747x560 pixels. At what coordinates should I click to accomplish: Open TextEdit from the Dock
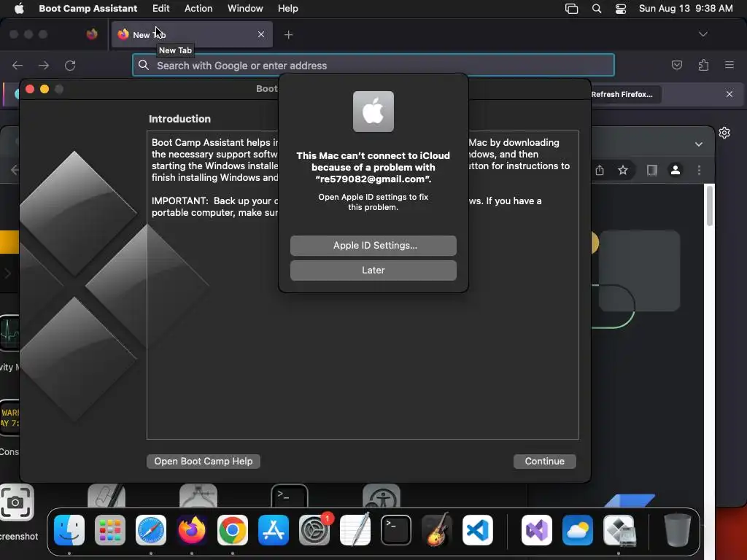click(355, 530)
